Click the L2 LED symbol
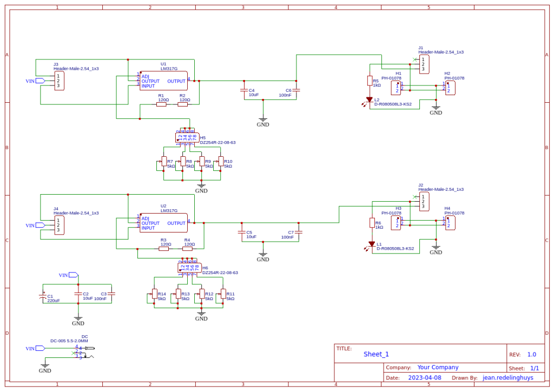This screenshot has width=554, height=392. 370,100
